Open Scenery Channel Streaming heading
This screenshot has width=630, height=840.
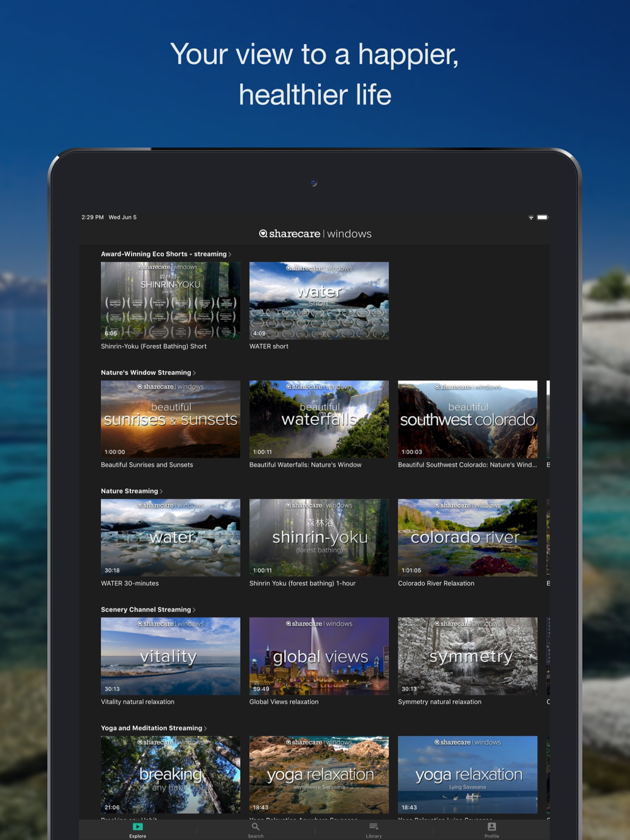coord(146,610)
